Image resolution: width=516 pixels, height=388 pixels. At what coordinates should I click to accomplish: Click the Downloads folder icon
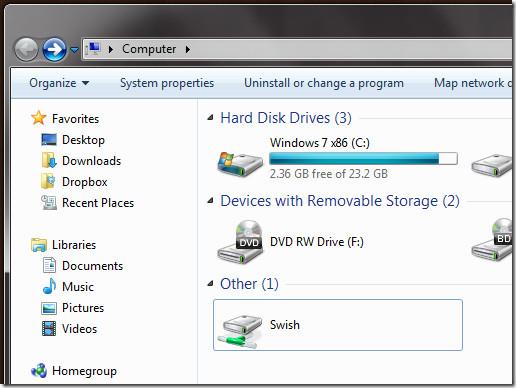(x=49, y=160)
